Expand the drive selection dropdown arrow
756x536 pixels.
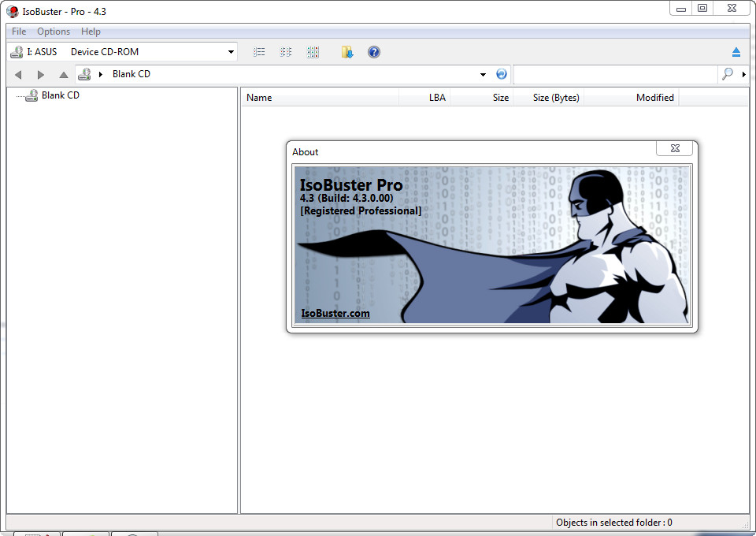[231, 51]
